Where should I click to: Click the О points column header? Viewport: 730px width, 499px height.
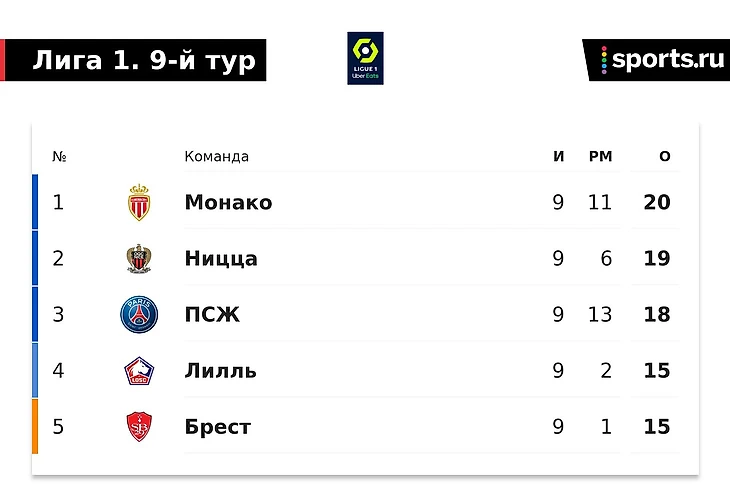pyautogui.click(x=665, y=157)
